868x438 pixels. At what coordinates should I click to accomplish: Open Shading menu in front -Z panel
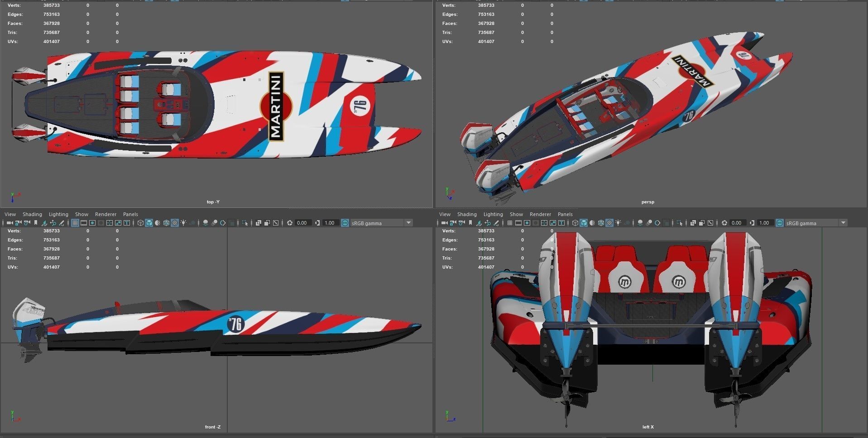point(32,214)
